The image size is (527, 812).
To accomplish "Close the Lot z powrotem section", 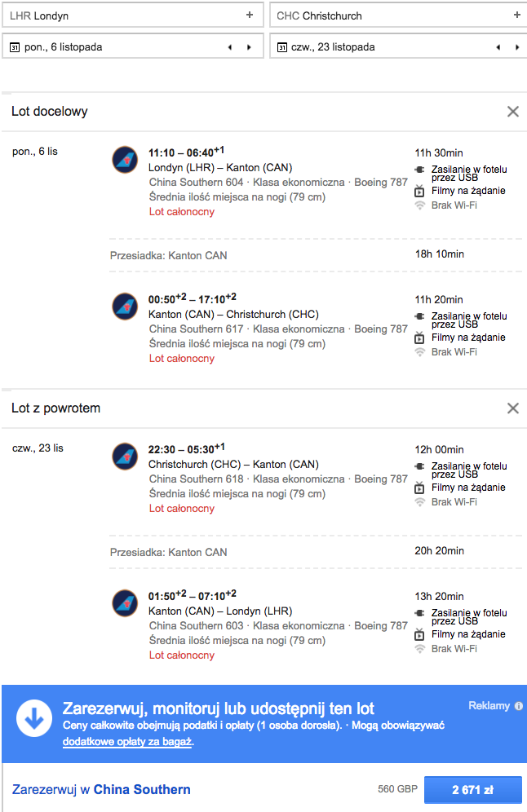I will coord(513,408).
